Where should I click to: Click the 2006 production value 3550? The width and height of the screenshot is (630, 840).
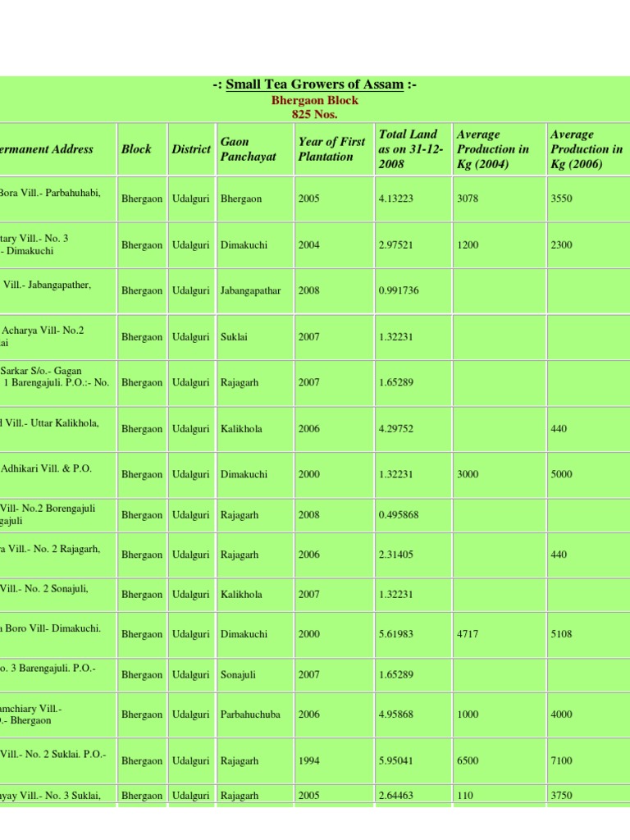[561, 199]
